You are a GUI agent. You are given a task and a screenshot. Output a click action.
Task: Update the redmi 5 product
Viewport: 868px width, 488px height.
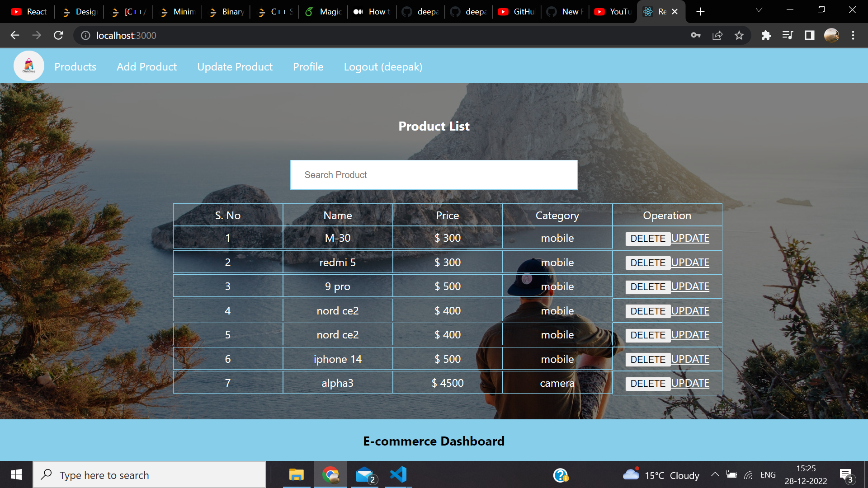point(690,263)
